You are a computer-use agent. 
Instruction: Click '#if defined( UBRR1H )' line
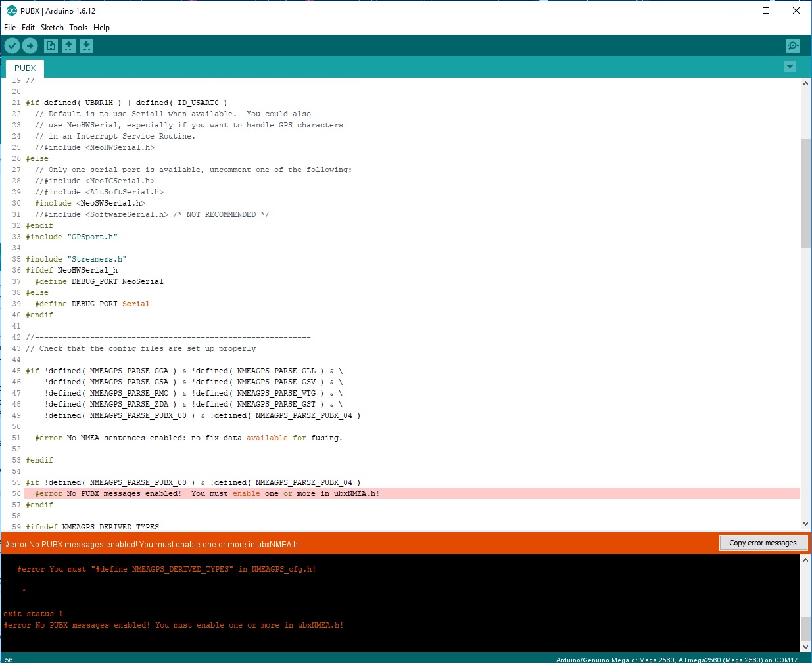pyautogui.click(x=126, y=103)
